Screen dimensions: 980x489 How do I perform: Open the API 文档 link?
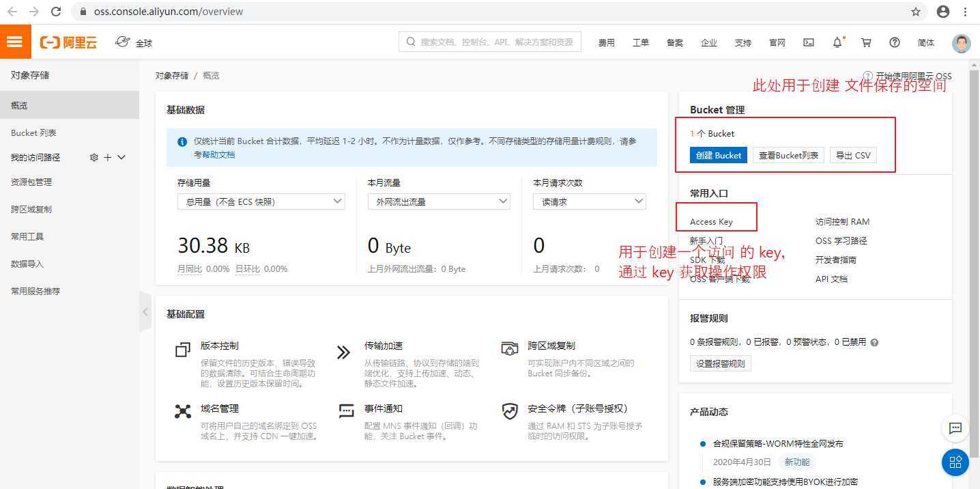(x=831, y=279)
